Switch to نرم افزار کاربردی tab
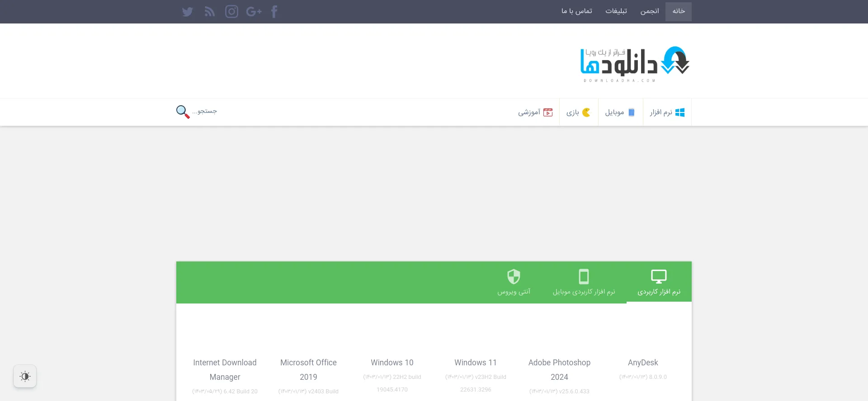 click(659, 282)
